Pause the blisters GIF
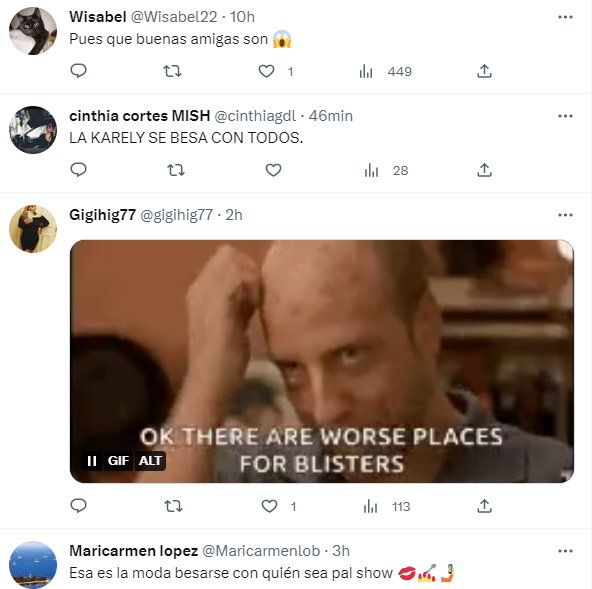This screenshot has height=589, width=592. point(92,461)
